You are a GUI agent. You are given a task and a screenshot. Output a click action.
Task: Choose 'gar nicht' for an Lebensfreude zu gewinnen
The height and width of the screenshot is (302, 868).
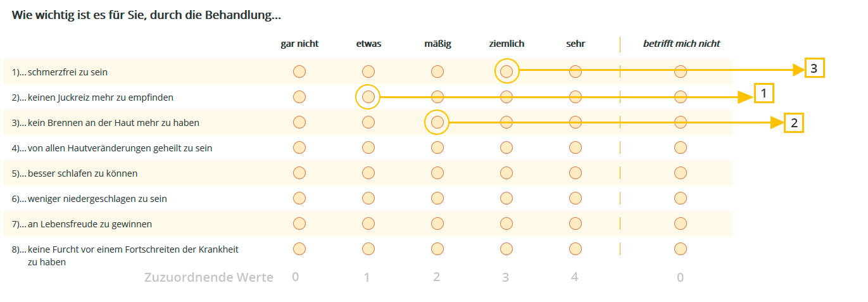(299, 223)
